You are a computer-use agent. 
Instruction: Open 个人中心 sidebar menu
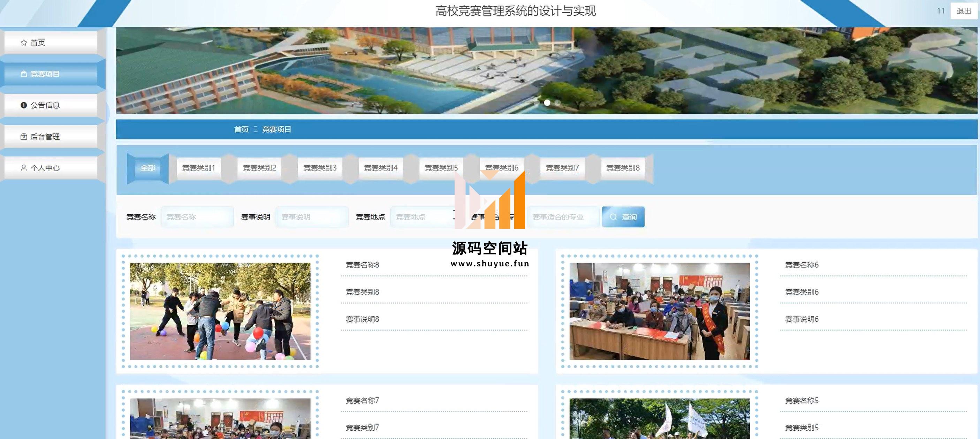(x=51, y=168)
